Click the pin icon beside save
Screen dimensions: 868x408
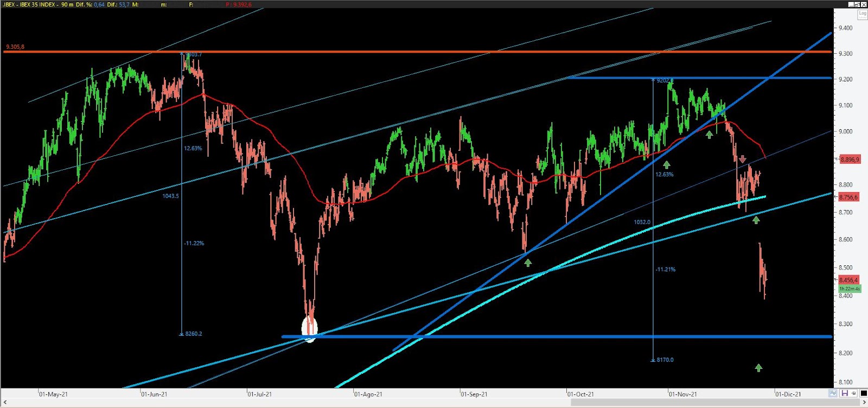[853, 393]
